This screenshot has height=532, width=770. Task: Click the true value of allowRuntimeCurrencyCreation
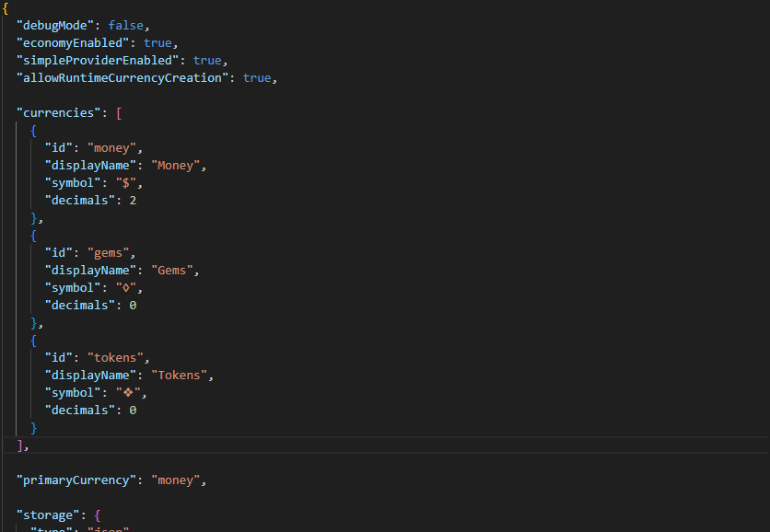(x=257, y=78)
